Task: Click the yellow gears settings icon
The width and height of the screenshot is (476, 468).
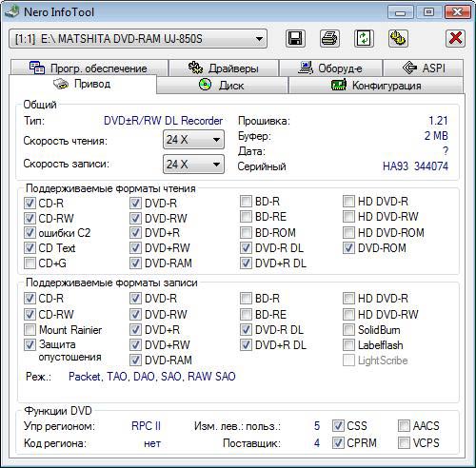Action: 398,39
